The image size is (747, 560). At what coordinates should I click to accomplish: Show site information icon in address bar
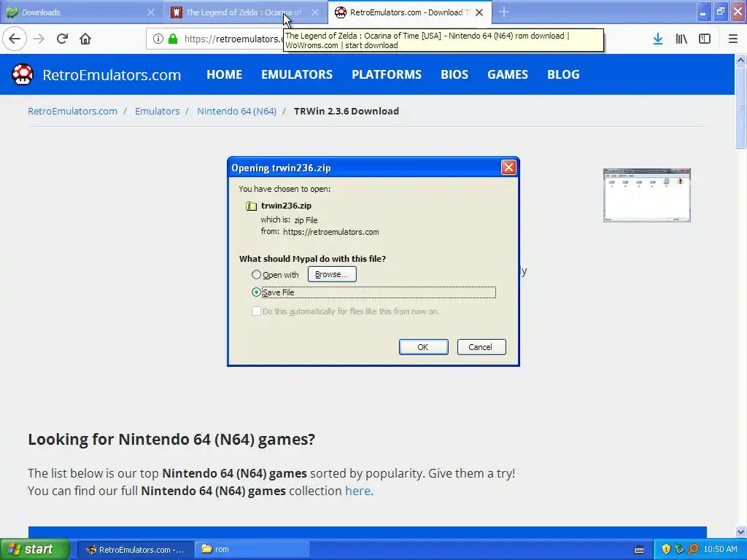[158, 39]
